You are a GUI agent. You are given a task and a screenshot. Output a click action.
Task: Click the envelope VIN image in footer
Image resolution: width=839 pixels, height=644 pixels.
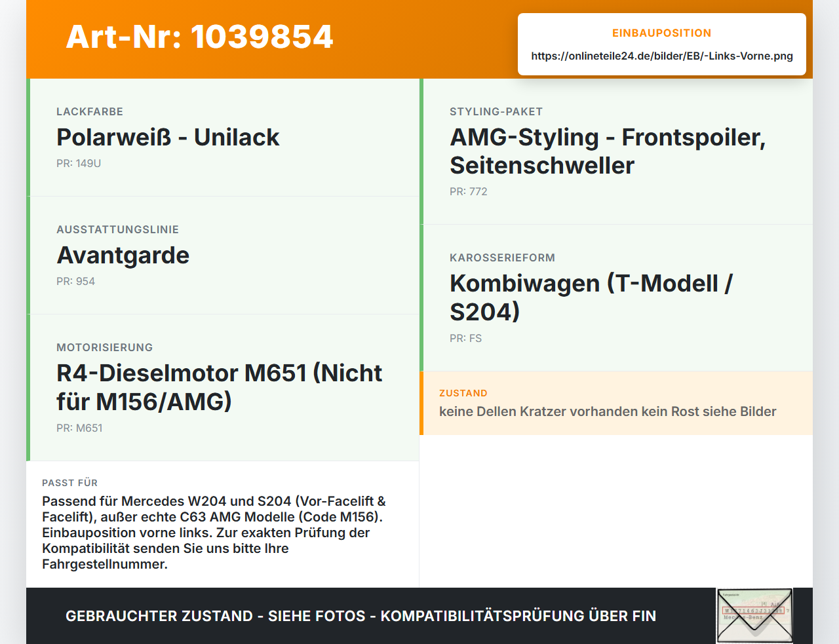754,616
